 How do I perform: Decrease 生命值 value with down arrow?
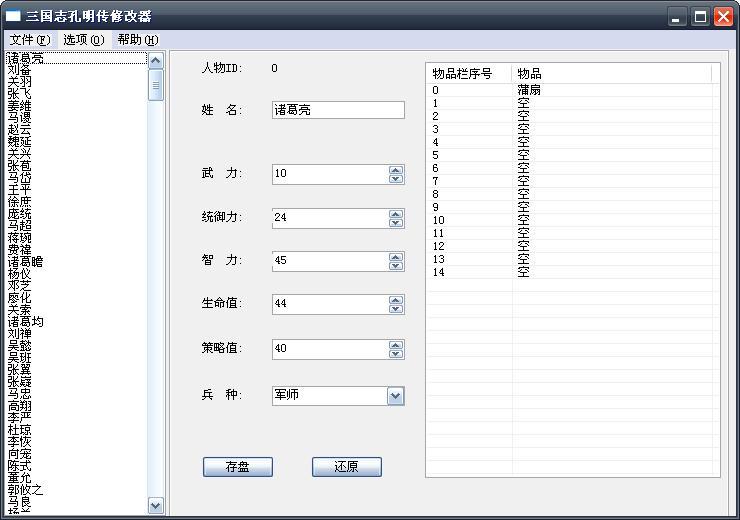click(x=396, y=310)
